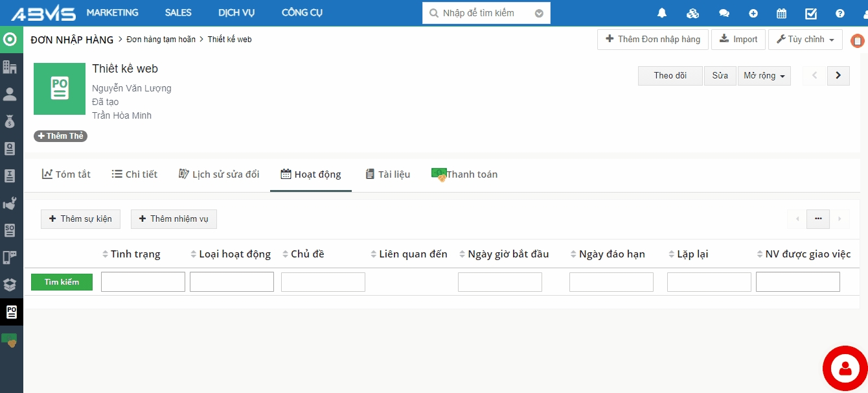This screenshot has width=868, height=393.
Task: Switch to the Chi tiết tab
Action: (x=135, y=174)
